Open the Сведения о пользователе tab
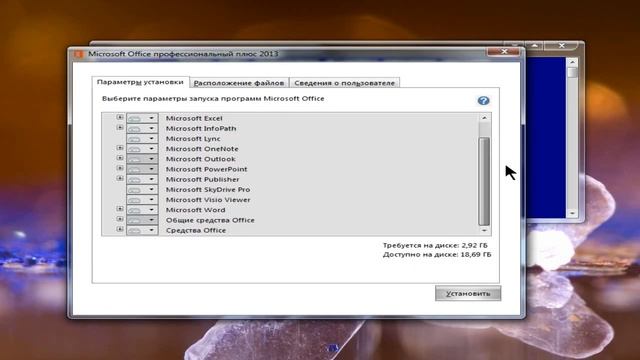Viewport: 640px width, 360px height. pos(344,83)
